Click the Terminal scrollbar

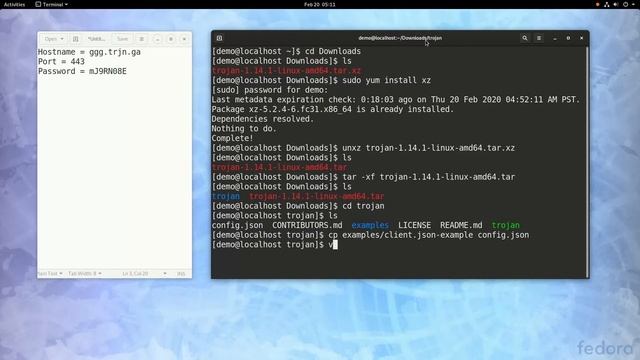click(587, 162)
